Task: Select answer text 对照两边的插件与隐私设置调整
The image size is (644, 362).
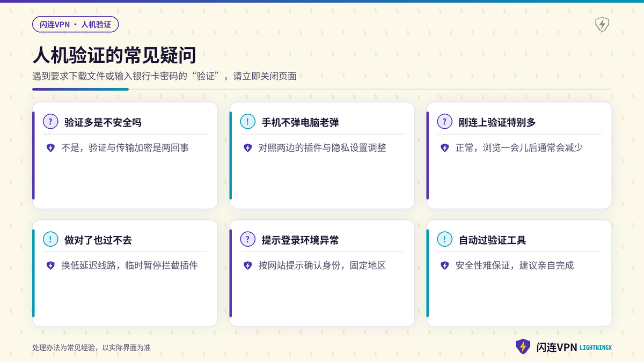Action: point(322,147)
